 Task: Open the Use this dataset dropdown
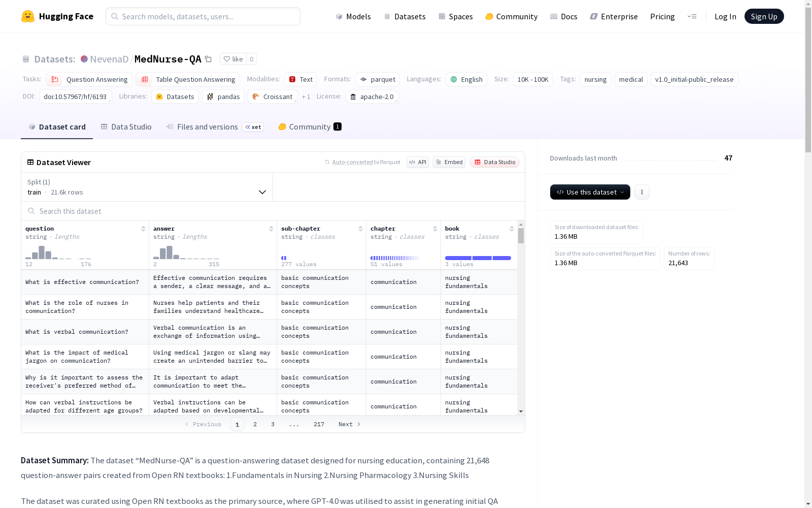(590, 192)
